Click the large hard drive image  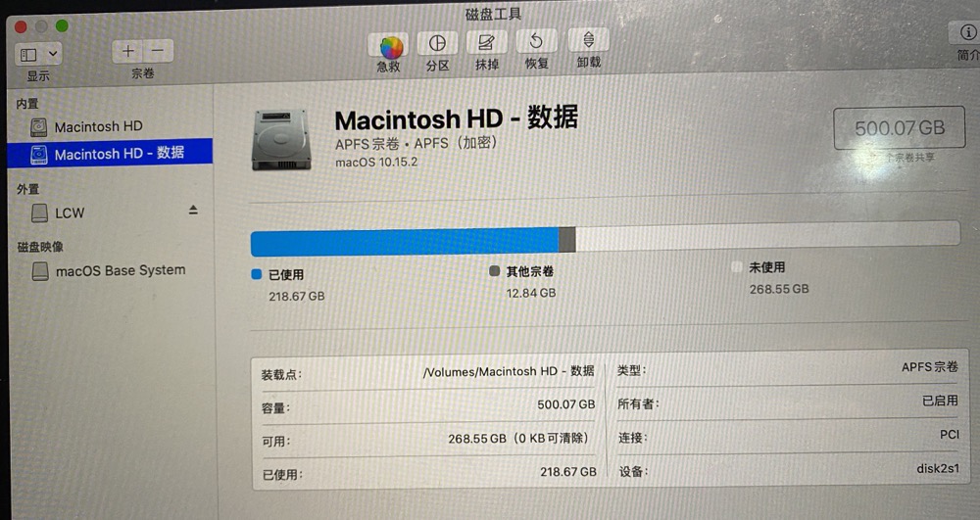click(x=281, y=140)
